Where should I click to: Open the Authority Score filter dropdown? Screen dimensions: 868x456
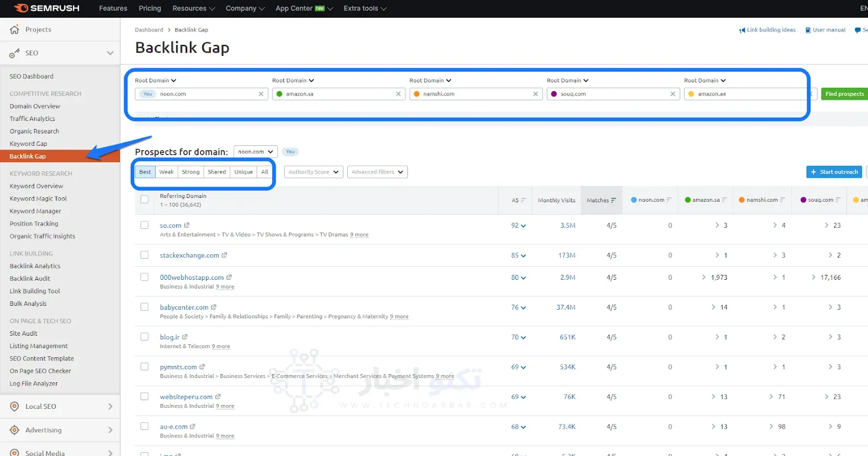[x=314, y=172]
